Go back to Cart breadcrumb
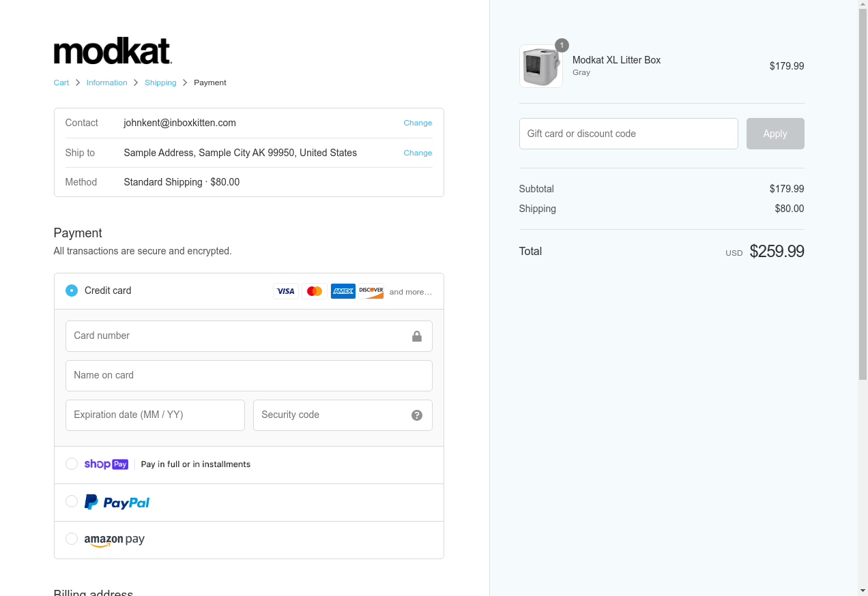868x596 pixels. pos(61,83)
